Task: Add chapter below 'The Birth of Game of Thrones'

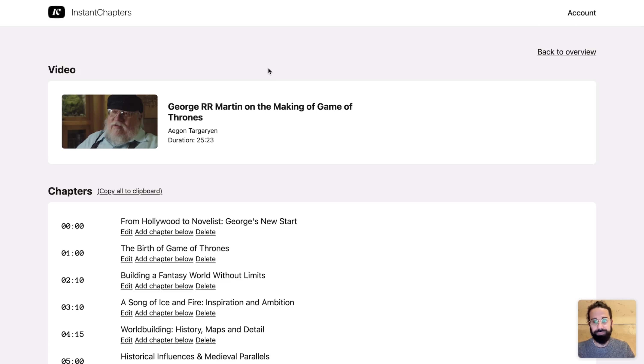Action: point(164,259)
